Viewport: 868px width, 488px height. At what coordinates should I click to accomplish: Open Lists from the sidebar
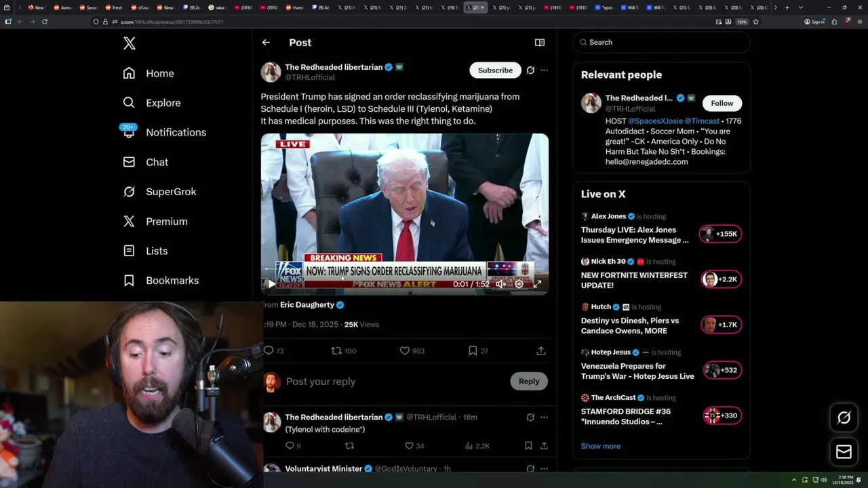coord(145,251)
